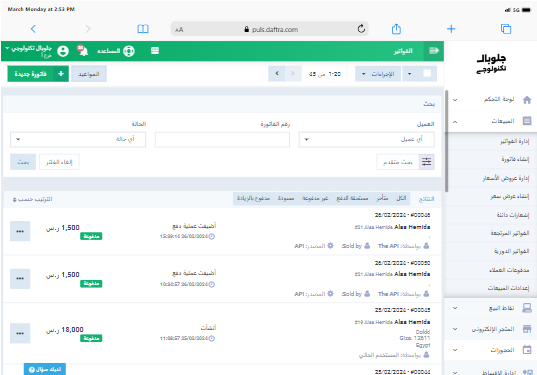
Task: Open the notifications bell icon
Action: 83,51
